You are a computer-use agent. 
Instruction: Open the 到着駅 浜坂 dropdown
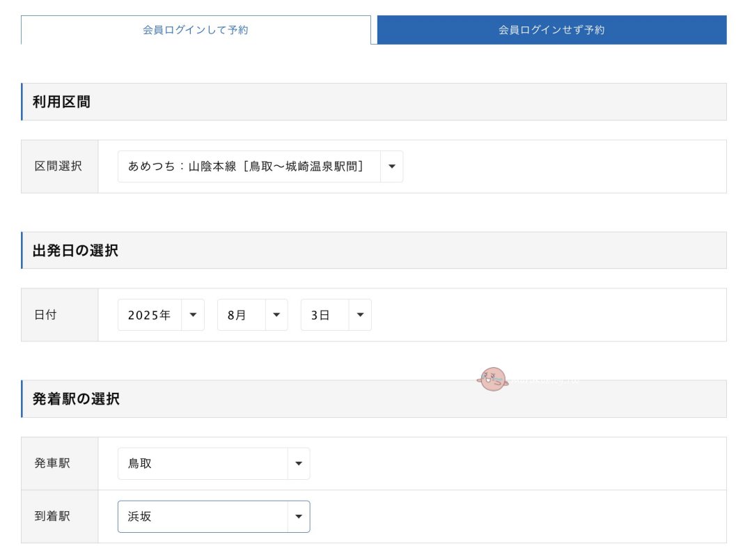[x=214, y=516]
